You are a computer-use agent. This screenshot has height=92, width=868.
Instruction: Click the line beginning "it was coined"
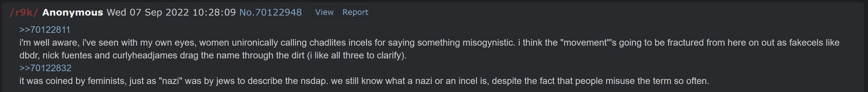coord(364,81)
